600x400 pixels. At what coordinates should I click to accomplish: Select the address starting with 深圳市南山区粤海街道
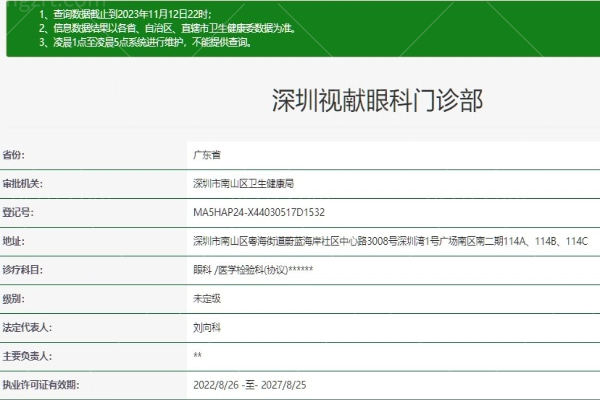tap(390, 241)
